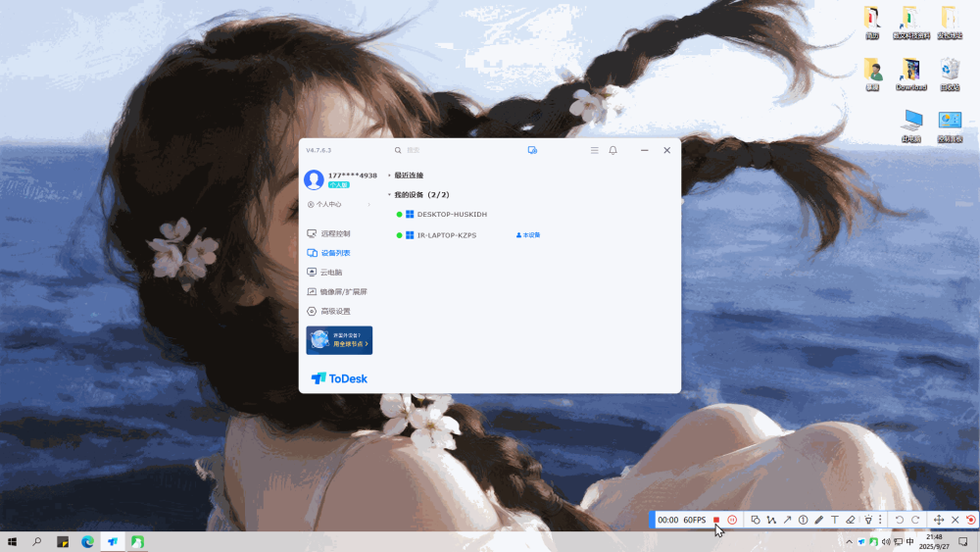Click the ToDesk icon in system tray
The height and width of the screenshot is (552, 980).
[x=861, y=542]
